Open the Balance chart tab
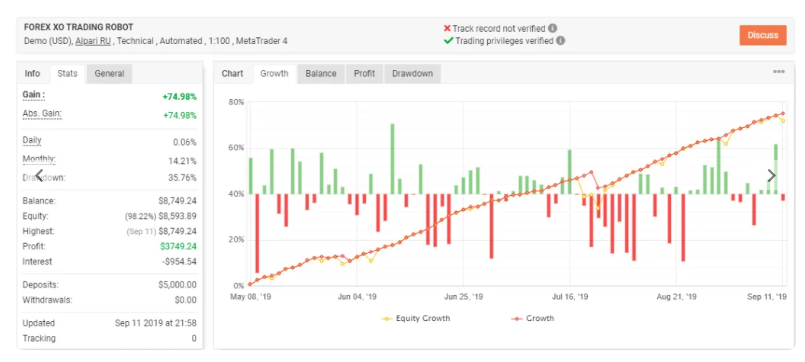 coord(321,73)
